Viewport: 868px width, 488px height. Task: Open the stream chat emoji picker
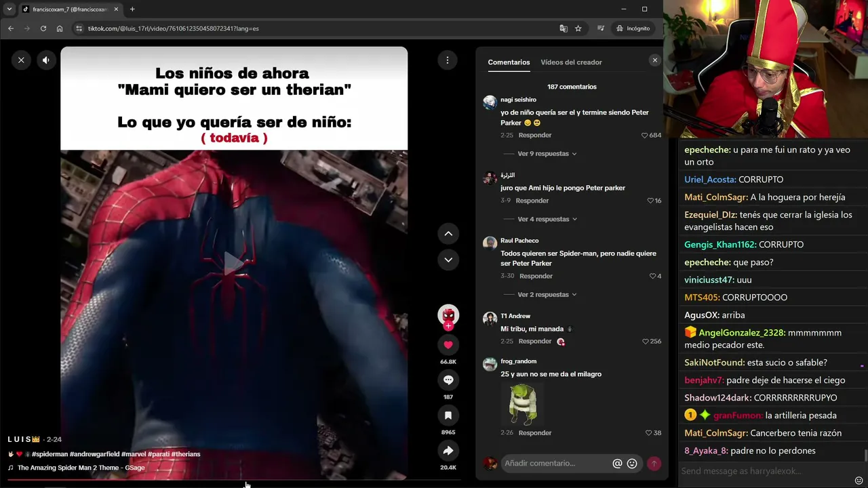click(859, 481)
